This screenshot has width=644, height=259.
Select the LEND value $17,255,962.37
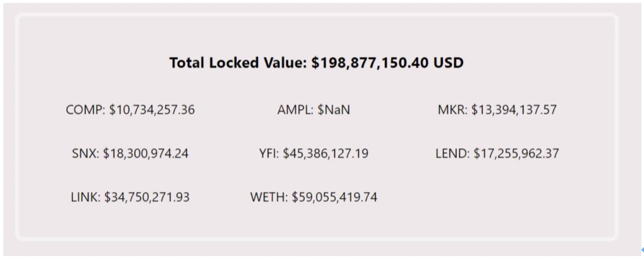(516, 153)
